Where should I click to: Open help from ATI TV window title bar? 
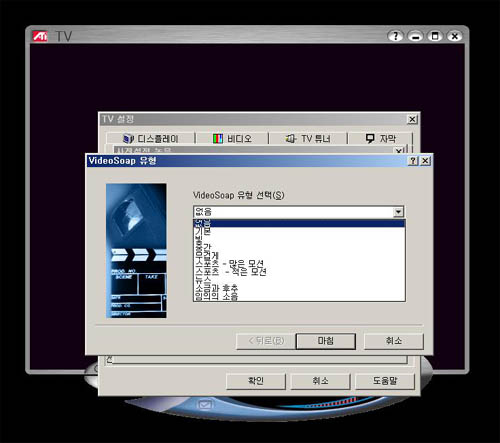click(x=396, y=36)
